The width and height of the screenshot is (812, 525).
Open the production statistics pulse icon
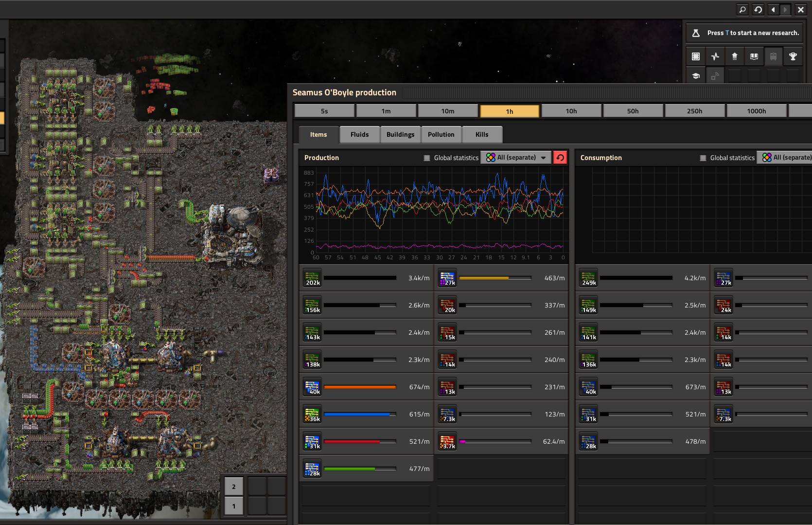click(x=715, y=56)
